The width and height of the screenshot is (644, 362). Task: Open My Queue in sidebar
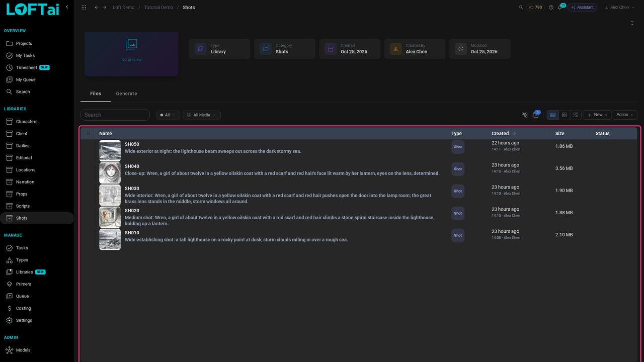click(x=37, y=80)
